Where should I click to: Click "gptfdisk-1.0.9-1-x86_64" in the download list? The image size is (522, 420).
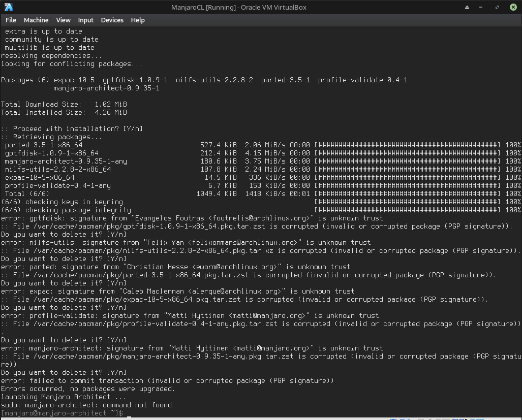pos(52,153)
